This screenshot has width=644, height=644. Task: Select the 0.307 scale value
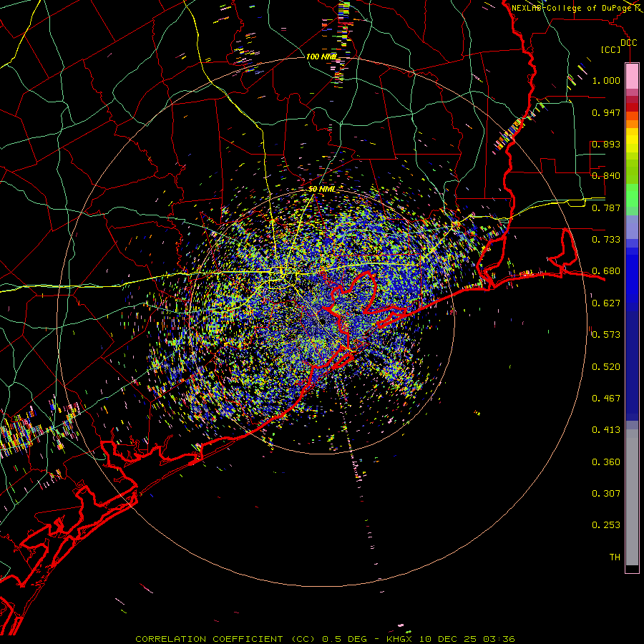click(606, 494)
